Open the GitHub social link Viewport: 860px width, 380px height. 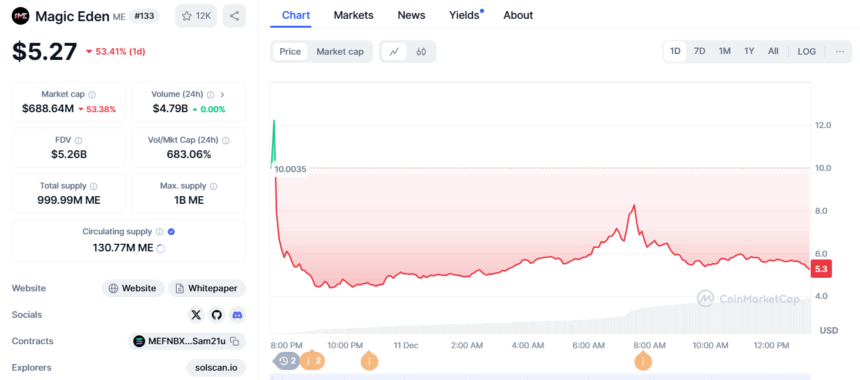[x=217, y=315]
